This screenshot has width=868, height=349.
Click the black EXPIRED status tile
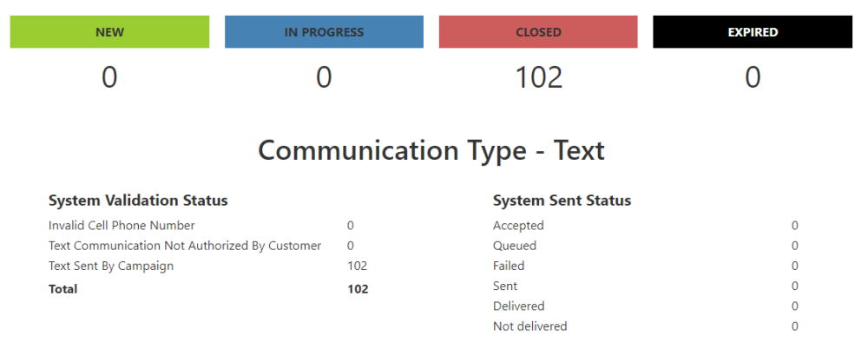pos(753,31)
